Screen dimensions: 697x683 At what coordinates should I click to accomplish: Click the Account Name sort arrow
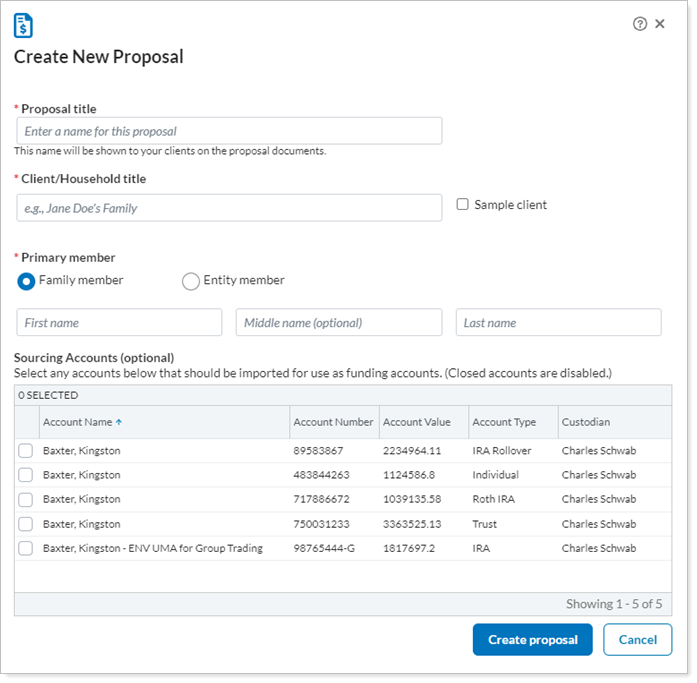[119, 423]
